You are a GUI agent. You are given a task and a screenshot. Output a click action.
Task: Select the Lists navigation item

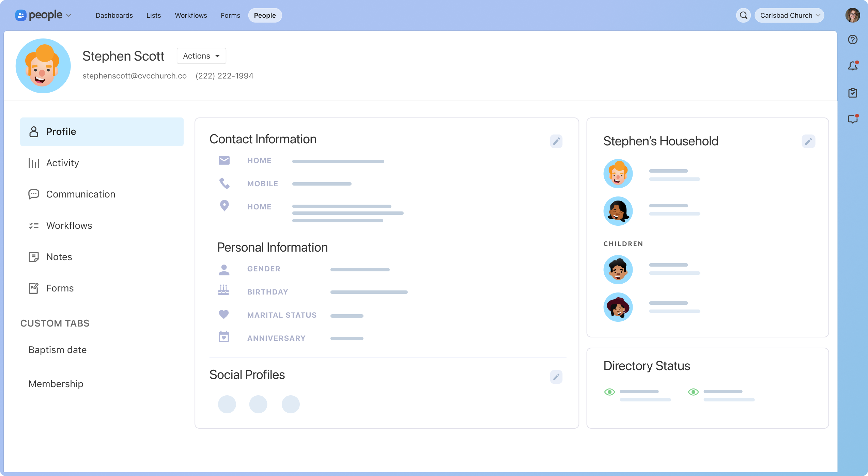coord(153,15)
